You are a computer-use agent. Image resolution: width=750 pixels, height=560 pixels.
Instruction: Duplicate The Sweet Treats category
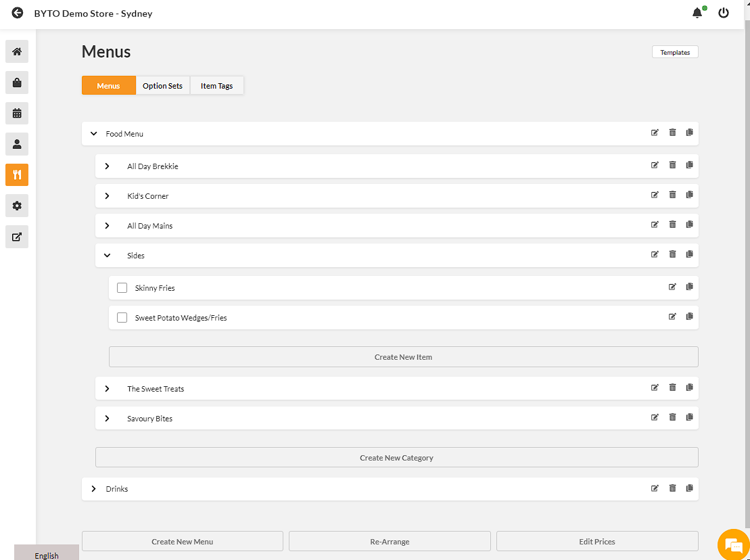pyautogui.click(x=689, y=388)
